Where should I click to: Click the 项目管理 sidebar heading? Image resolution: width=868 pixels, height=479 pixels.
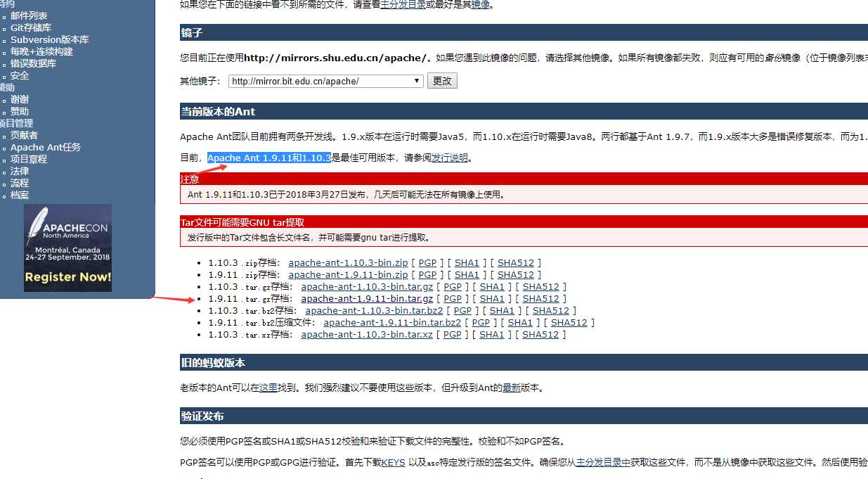[x=15, y=123]
